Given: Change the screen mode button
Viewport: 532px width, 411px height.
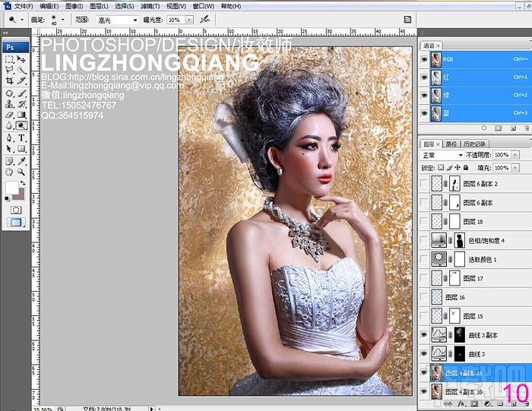Looking at the screenshot, I should (16, 223).
